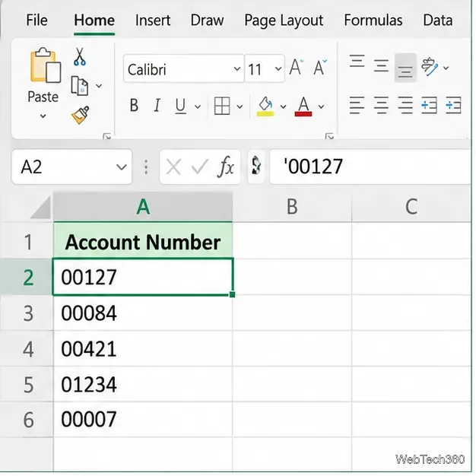Screen dimensions: 476x476
Task: Apply cell borders icon
Action: 222,106
